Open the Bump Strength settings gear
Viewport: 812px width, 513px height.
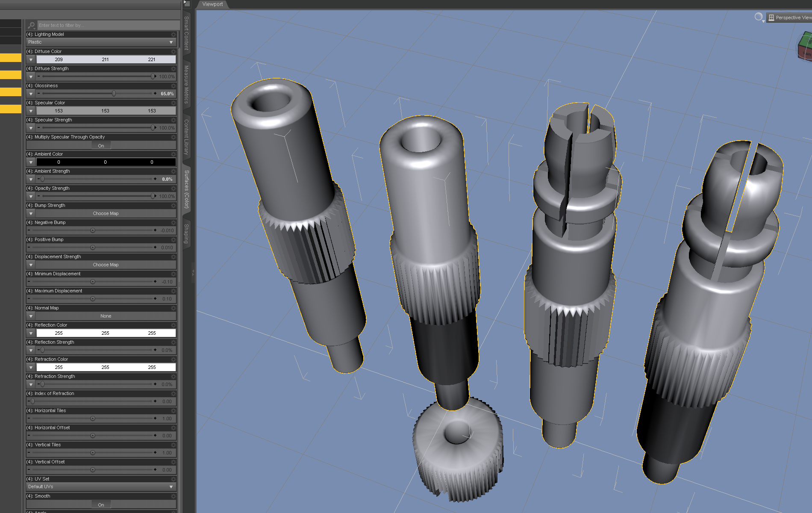tap(173, 205)
